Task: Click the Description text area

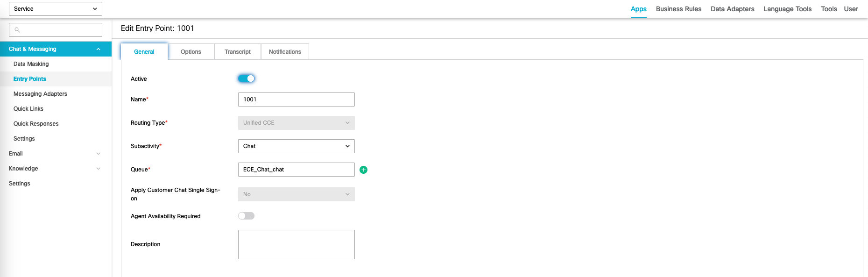Action: point(296,244)
